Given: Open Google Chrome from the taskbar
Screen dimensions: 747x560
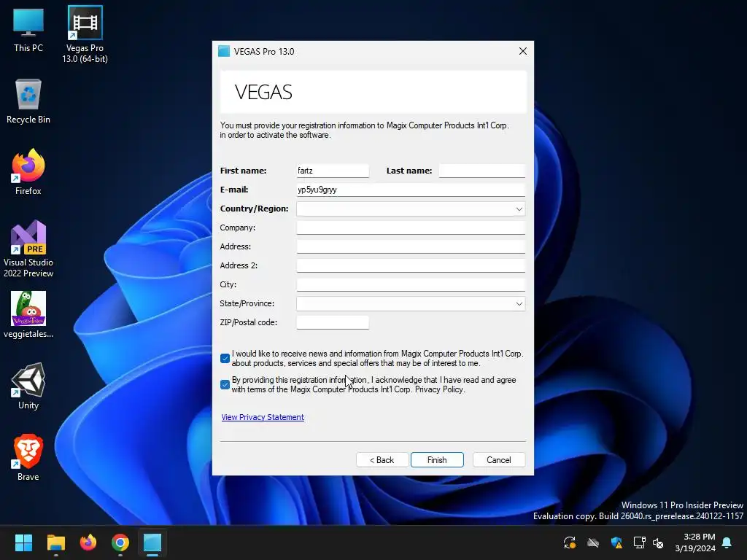Looking at the screenshot, I should pos(120,542).
